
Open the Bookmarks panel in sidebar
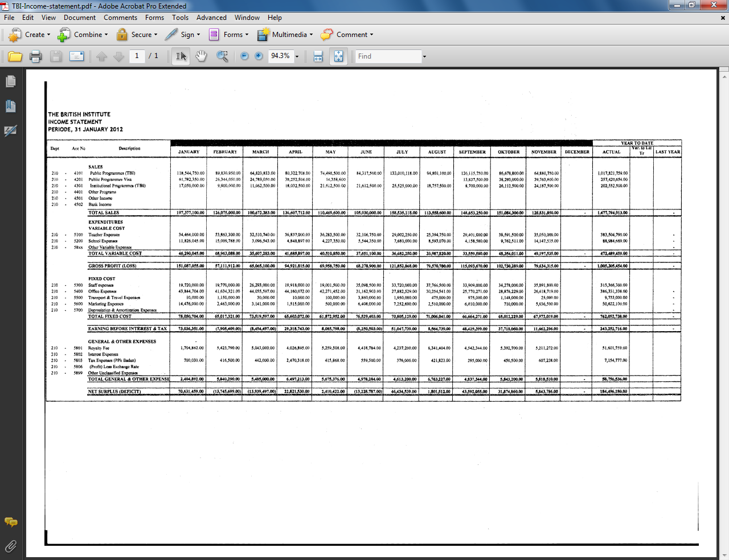(x=10, y=106)
